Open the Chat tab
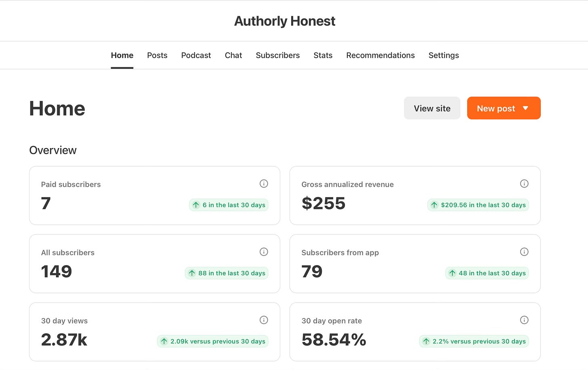 pos(233,55)
